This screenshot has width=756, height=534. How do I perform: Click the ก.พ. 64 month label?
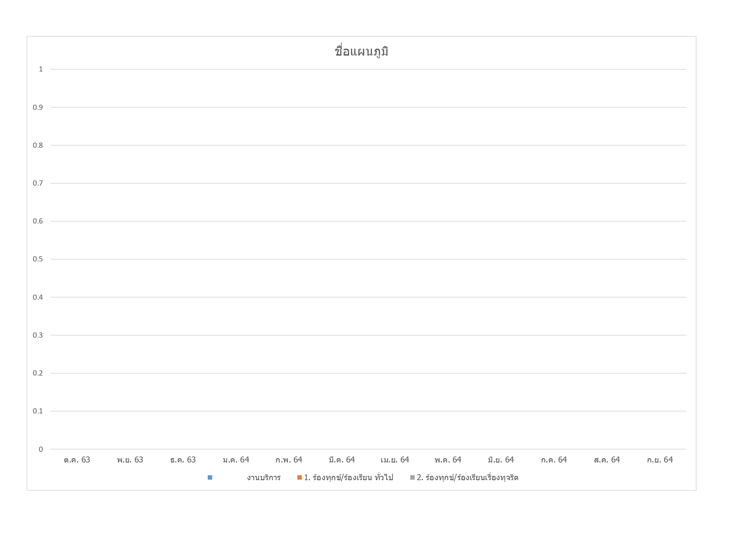pos(289,460)
